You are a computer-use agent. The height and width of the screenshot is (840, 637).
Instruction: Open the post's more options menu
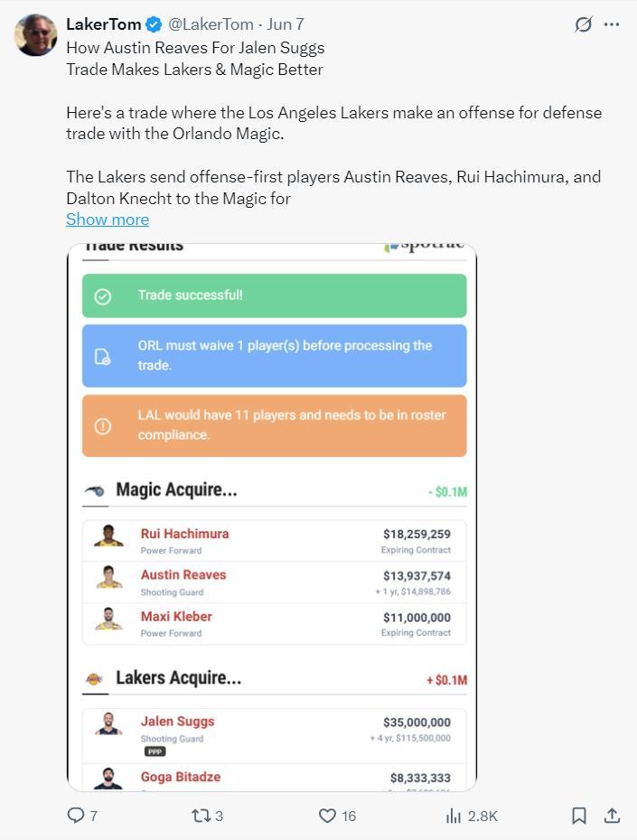click(612, 24)
